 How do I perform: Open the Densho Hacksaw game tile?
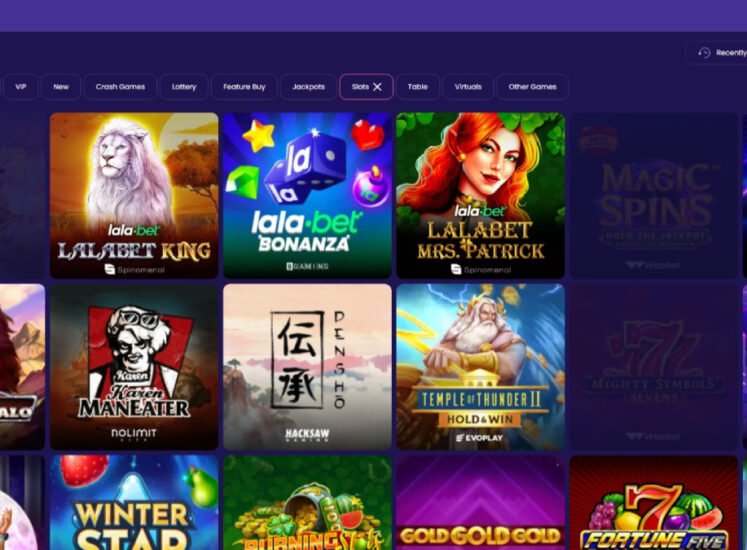click(307, 367)
